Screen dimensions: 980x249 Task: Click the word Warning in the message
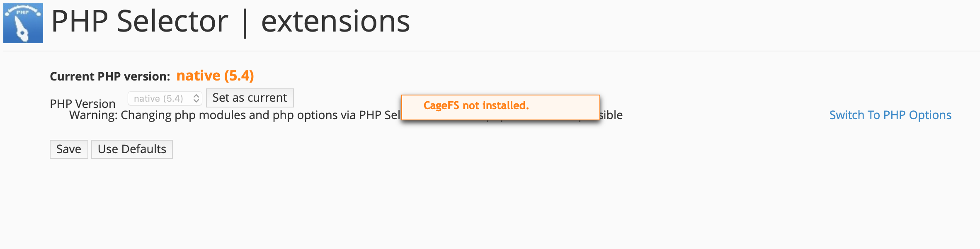(93, 115)
